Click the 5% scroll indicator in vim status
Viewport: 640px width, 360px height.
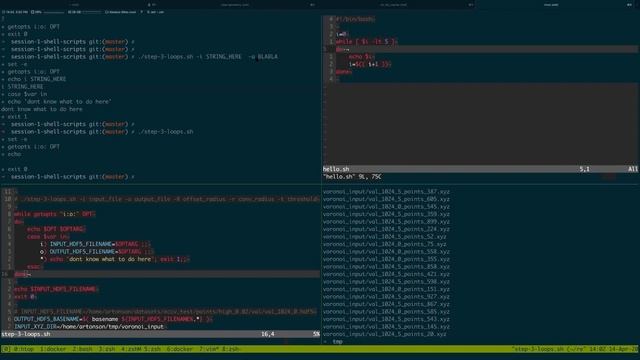[x=316, y=334]
